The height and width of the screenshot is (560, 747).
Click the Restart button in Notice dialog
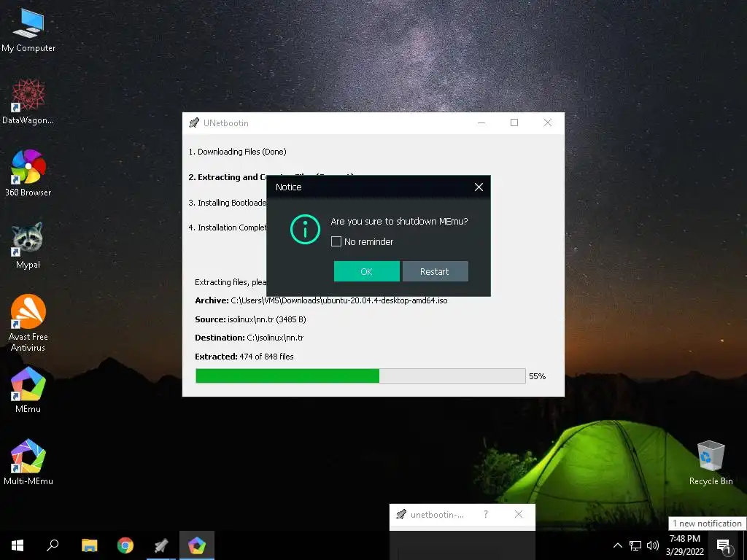pos(435,271)
